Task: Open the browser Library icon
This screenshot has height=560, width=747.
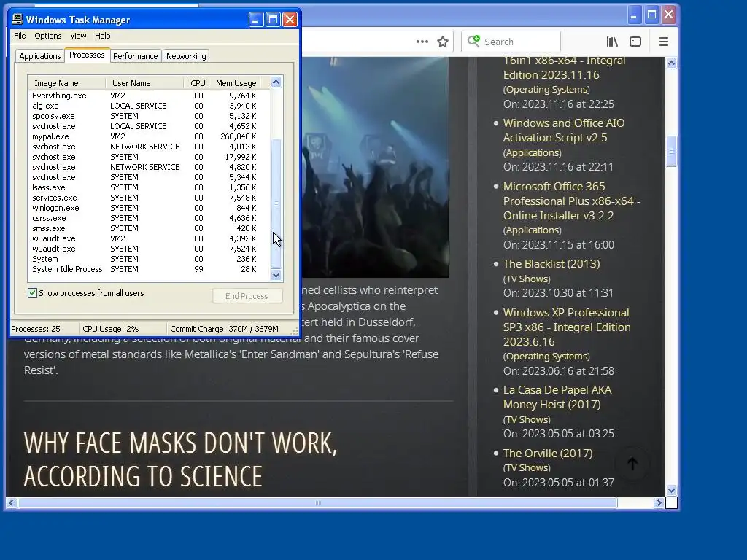Action: (x=612, y=42)
